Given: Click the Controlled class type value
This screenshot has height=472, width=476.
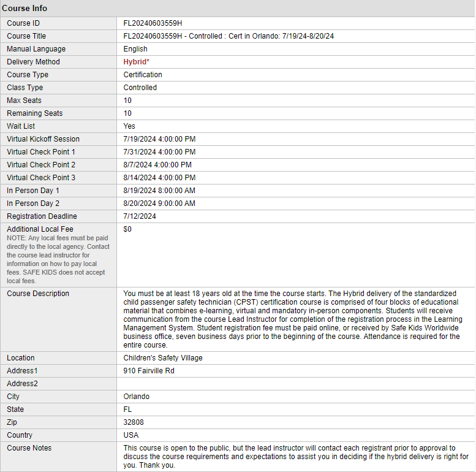Looking at the screenshot, I should tap(140, 88).
